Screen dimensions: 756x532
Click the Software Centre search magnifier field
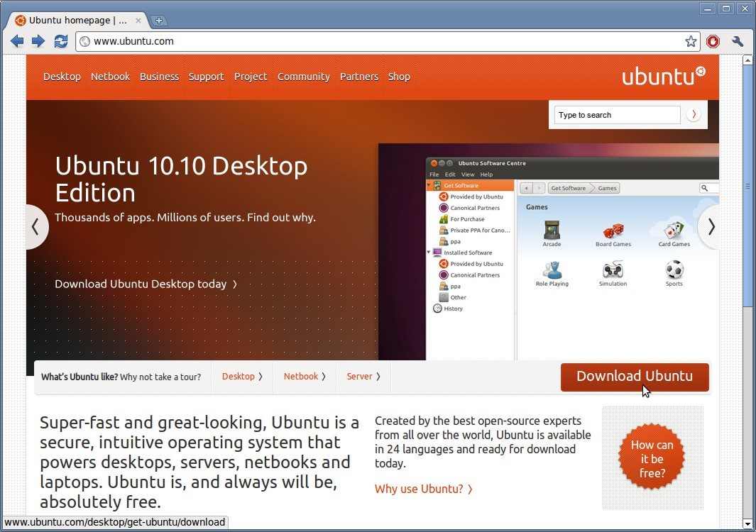click(x=708, y=188)
